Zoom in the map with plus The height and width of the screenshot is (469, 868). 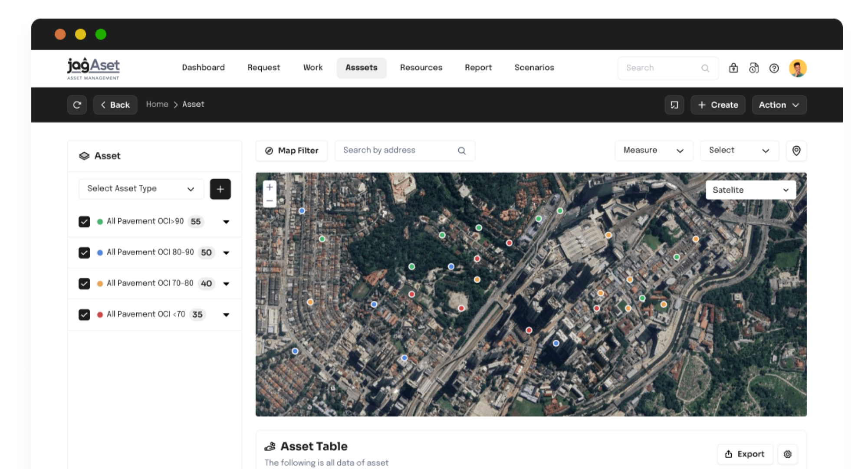[x=270, y=187]
